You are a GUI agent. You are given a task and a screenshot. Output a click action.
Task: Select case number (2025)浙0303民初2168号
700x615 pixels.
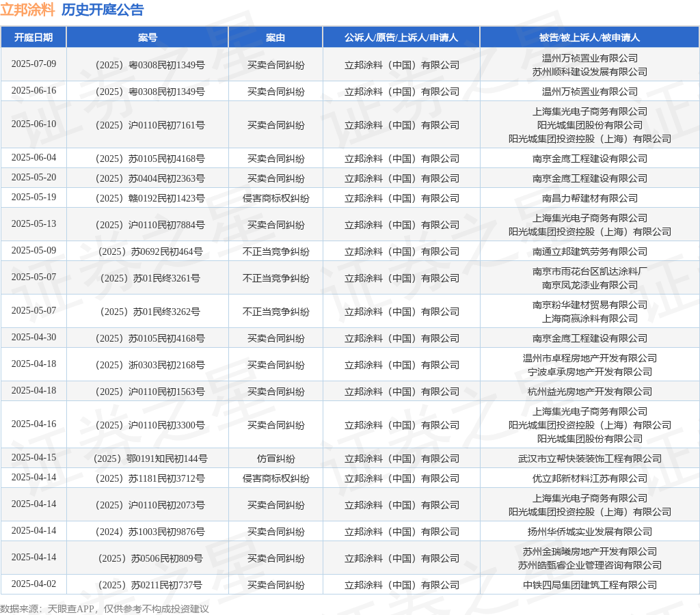pos(150,365)
